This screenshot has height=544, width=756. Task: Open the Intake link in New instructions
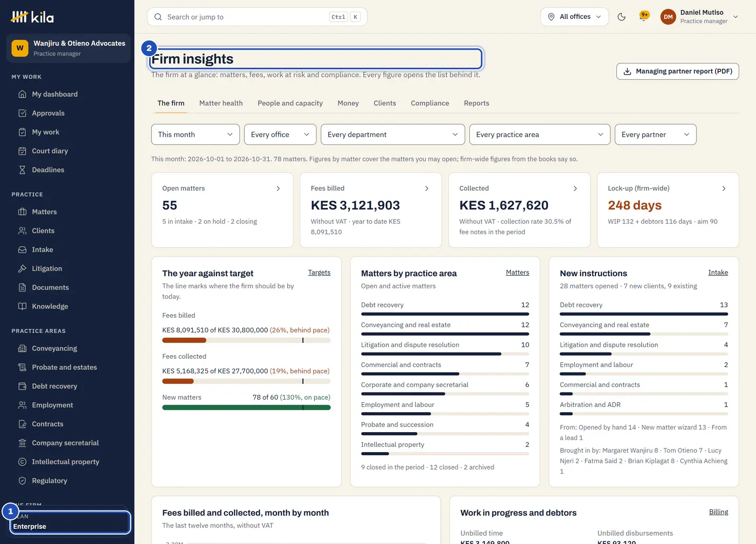(718, 273)
